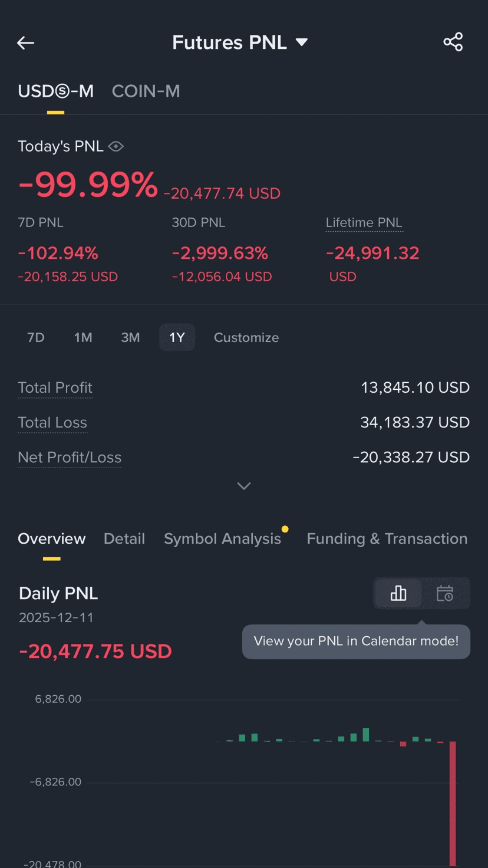Tap the large red loss bar in chart

(453, 803)
